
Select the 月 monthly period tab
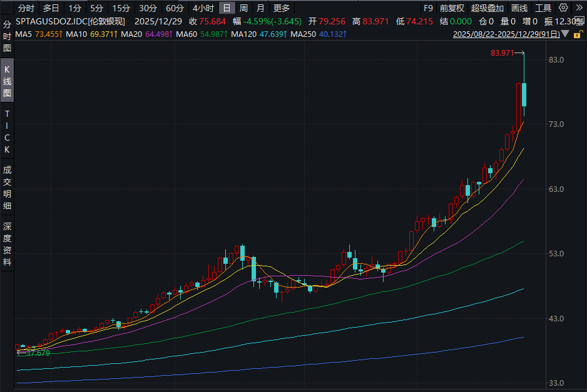pyautogui.click(x=261, y=8)
